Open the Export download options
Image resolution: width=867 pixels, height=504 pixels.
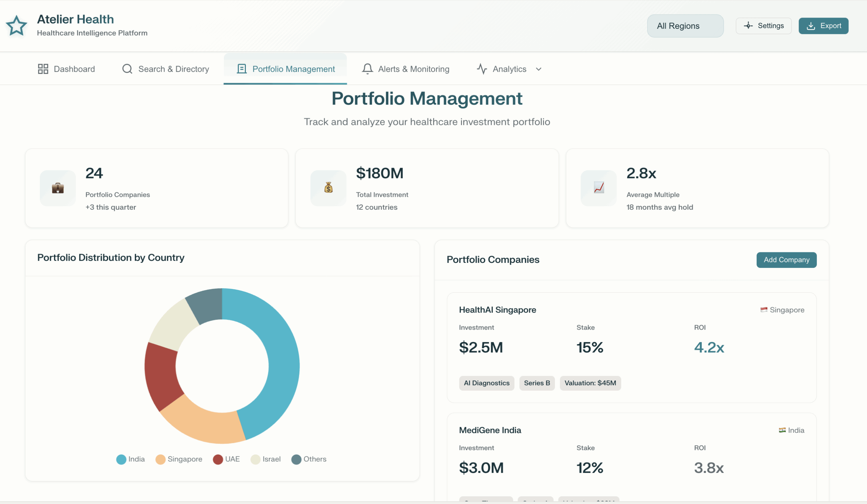click(823, 26)
